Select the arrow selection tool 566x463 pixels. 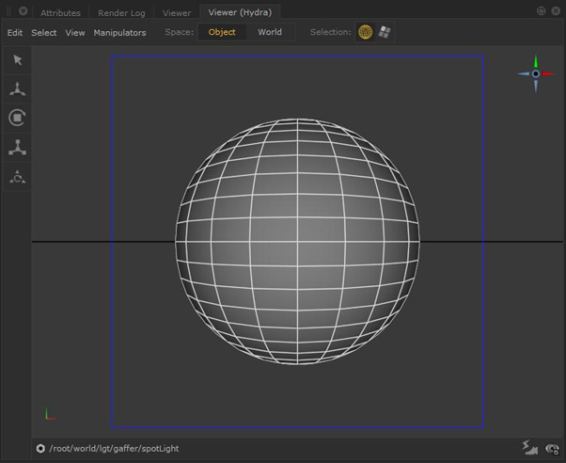click(17, 60)
